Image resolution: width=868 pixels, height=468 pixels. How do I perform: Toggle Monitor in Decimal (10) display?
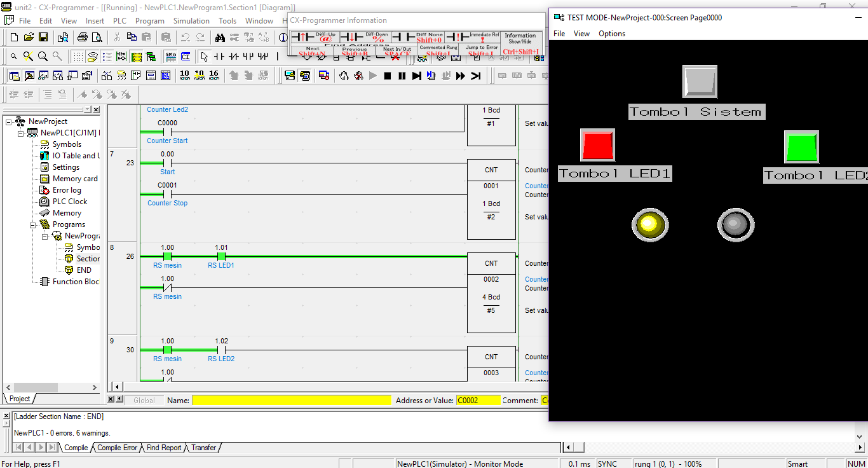184,76
